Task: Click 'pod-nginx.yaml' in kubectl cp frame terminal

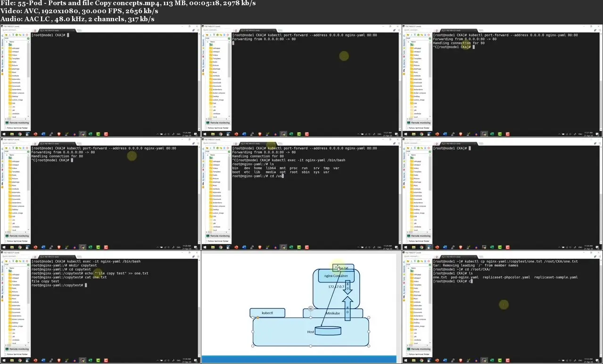Action: pyautogui.click(x=464, y=277)
